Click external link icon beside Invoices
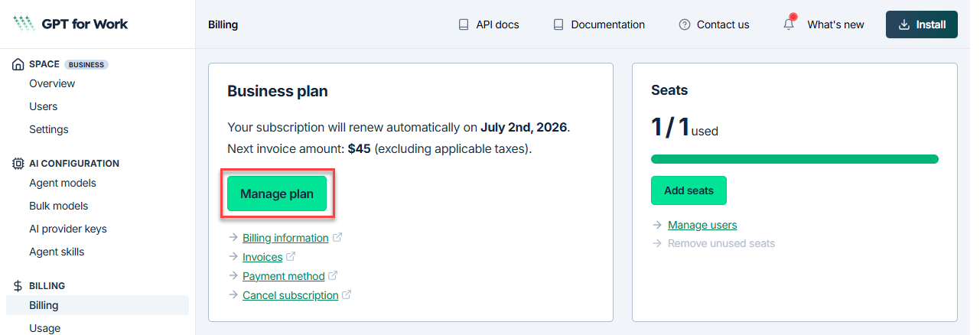This screenshot has width=980, height=335. tap(291, 256)
